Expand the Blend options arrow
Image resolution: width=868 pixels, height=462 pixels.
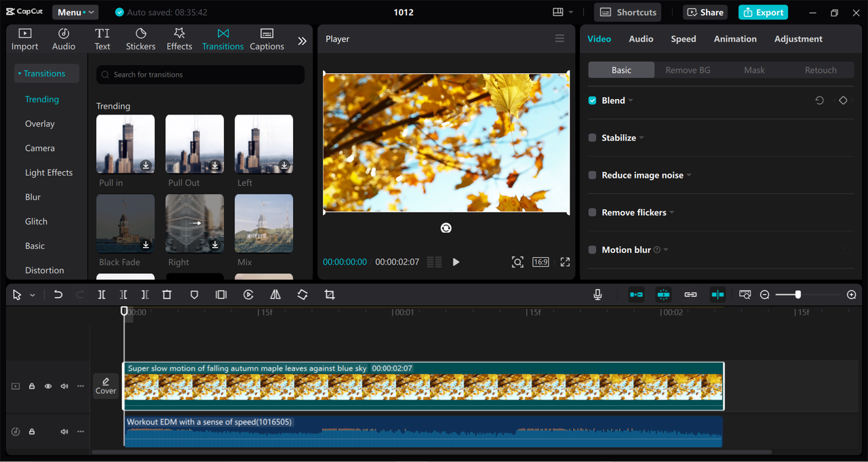click(631, 100)
